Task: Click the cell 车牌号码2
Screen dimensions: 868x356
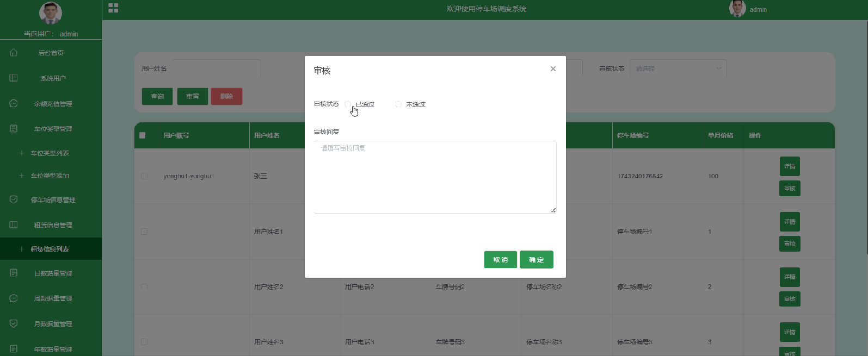Action: (x=450, y=286)
